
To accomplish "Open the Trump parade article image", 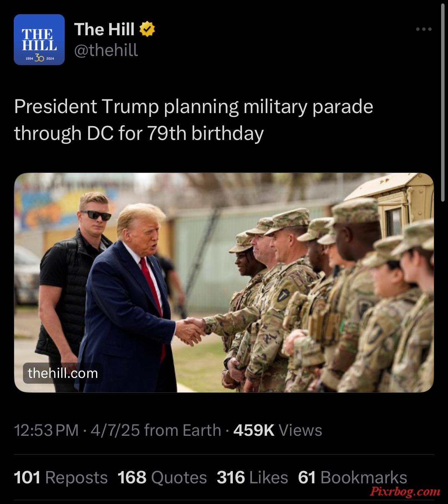I will (224, 282).
